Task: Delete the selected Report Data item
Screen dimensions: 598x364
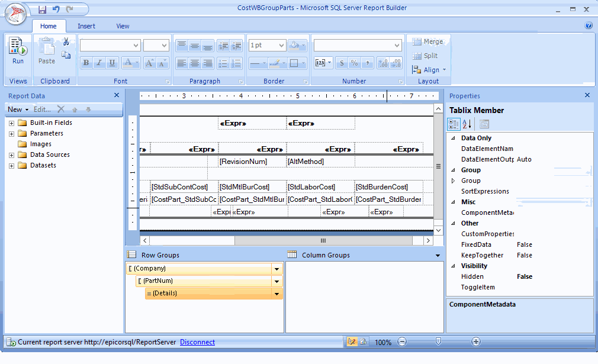Action: click(x=60, y=109)
